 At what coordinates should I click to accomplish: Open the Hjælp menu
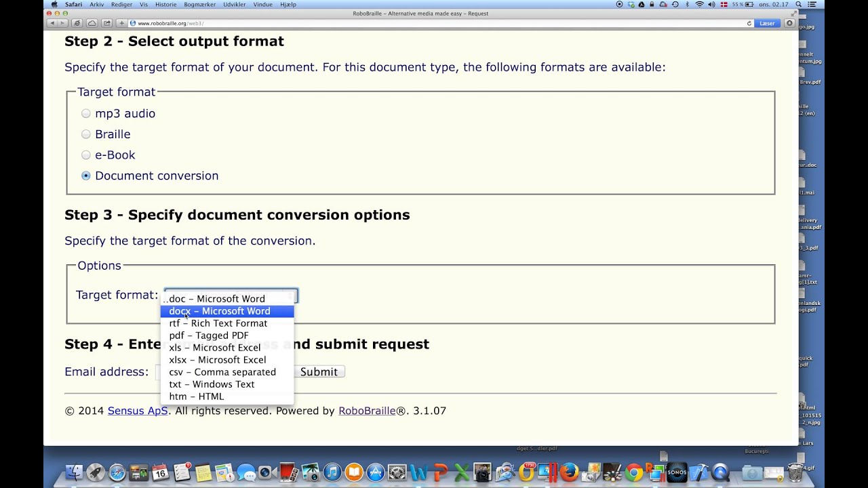click(x=288, y=4)
